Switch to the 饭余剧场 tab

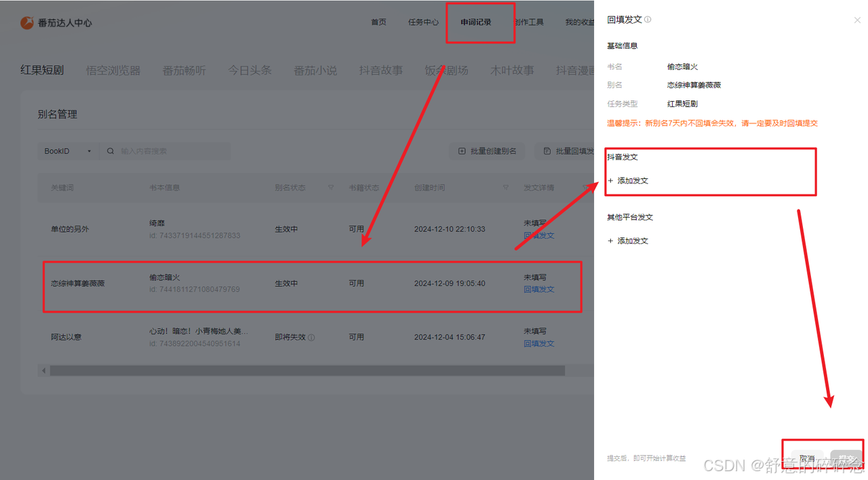pyautogui.click(x=446, y=70)
